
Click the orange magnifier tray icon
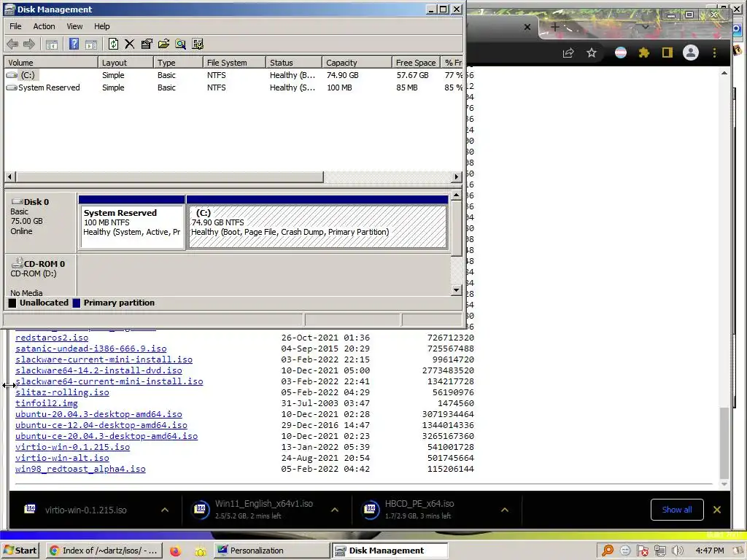point(608,551)
